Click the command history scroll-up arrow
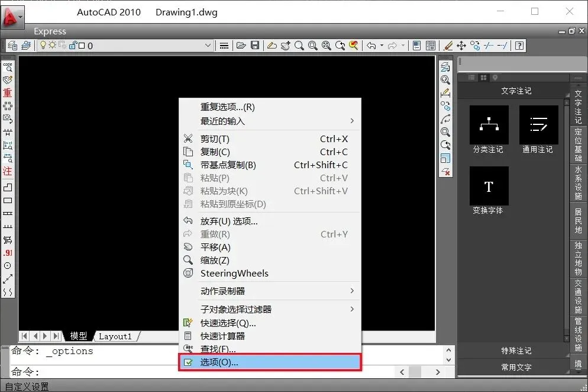The width and height of the screenshot is (588, 392). pos(448,350)
